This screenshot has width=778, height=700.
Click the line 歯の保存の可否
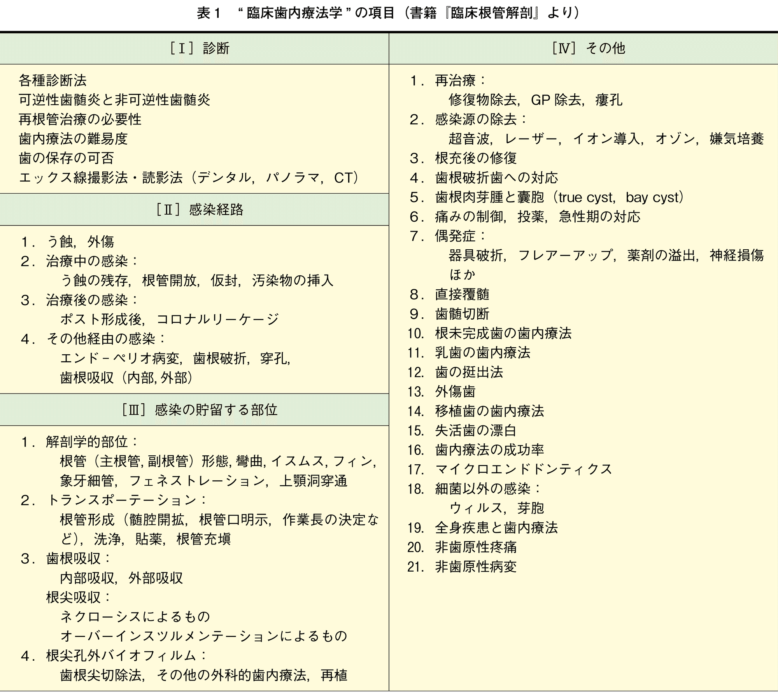tap(66, 158)
